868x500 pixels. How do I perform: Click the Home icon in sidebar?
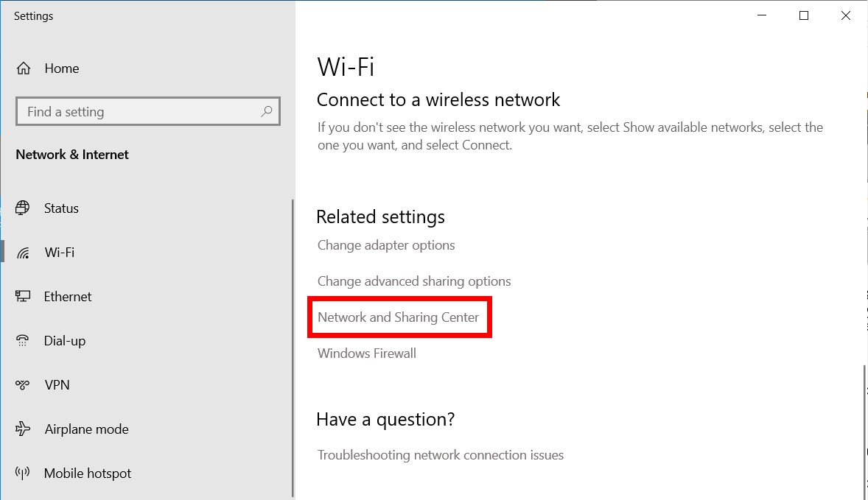pyautogui.click(x=24, y=68)
